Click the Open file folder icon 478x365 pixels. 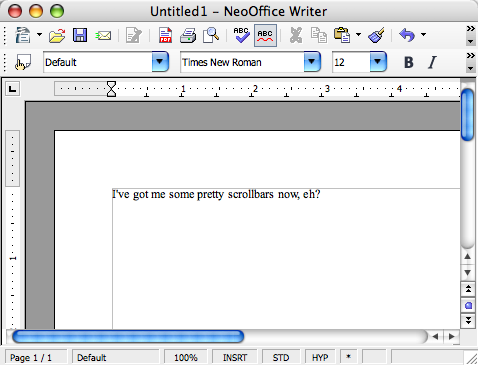click(57, 35)
